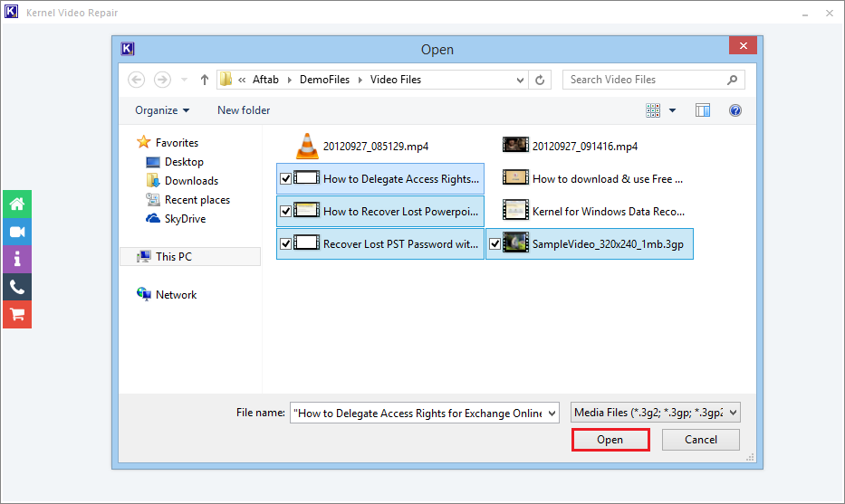This screenshot has height=504, width=845.
Task: Select thumbnail of 20120927_091416.mp4
Action: 515,144
